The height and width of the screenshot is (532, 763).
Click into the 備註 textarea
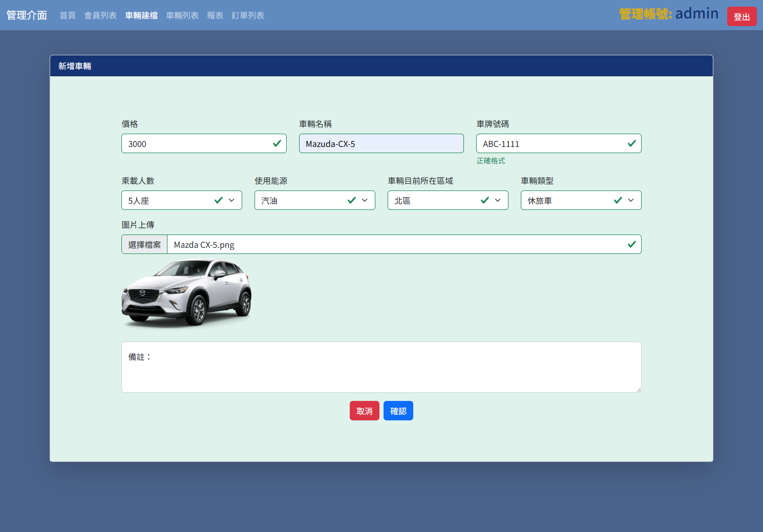(x=381, y=367)
